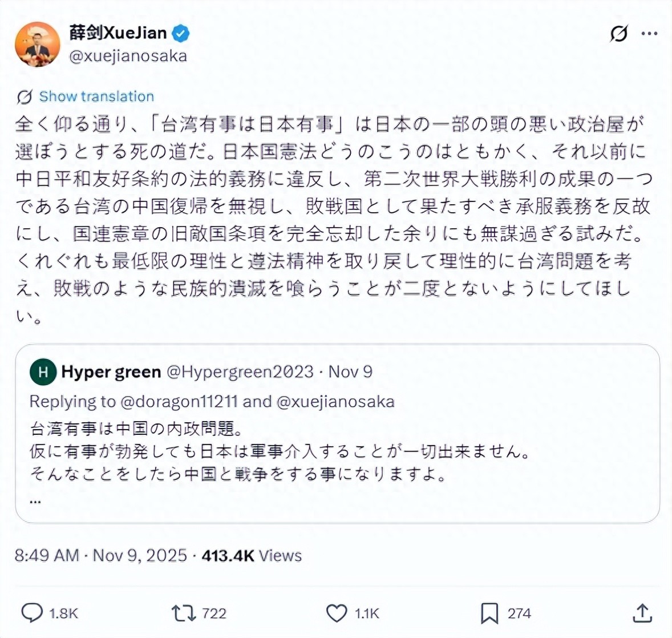
Task: Click the blue verified badge
Action: [181, 33]
